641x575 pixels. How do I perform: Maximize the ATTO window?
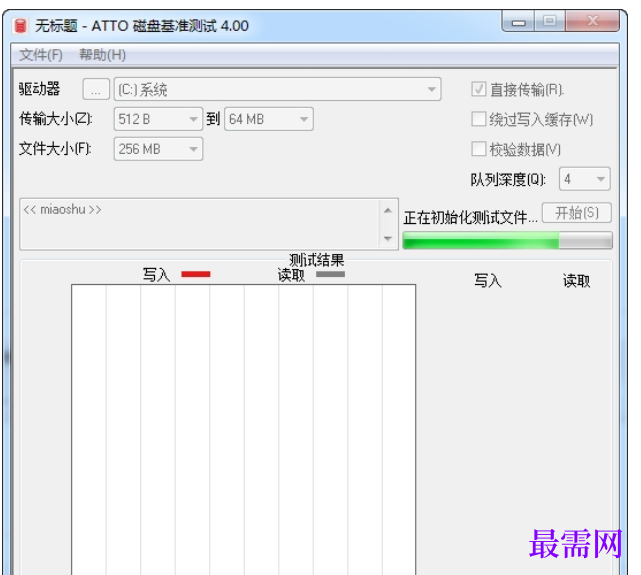(x=550, y=22)
